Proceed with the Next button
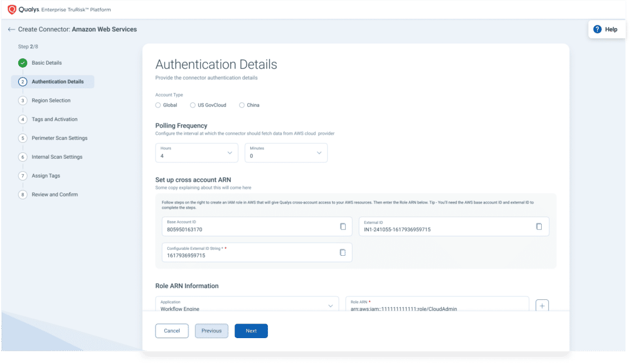The width and height of the screenshot is (630, 364). [251, 330]
